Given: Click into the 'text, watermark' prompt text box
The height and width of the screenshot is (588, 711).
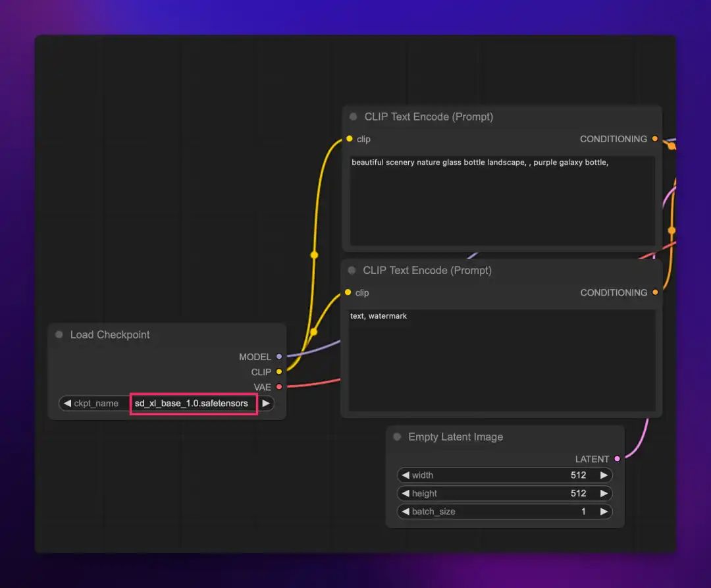Looking at the screenshot, I should [502, 361].
